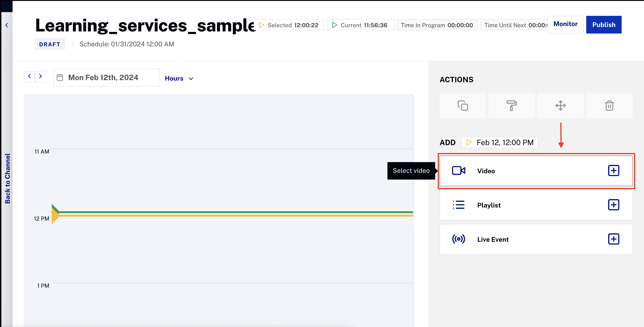Screen dimensions: 644x327
Task: Click the Publish button
Action: (x=603, y=24)
